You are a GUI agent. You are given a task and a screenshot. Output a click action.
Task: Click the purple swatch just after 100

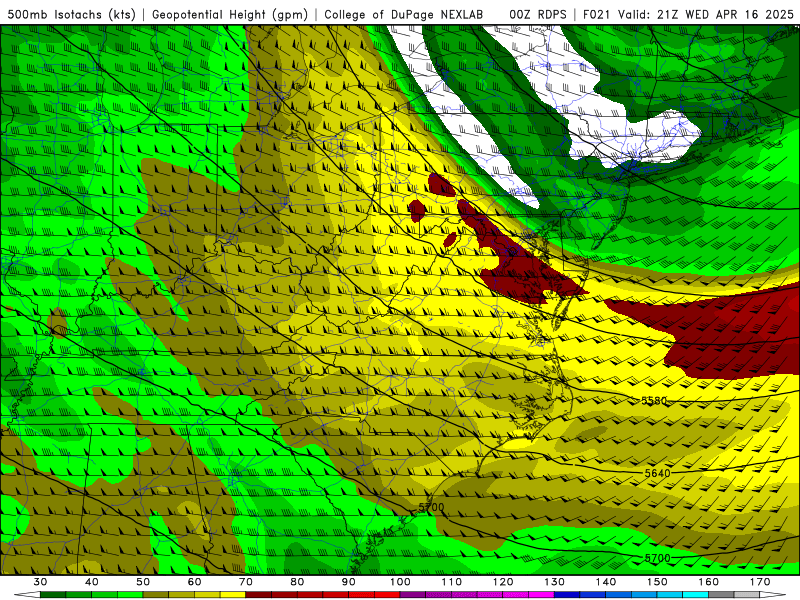coord(413,594)
